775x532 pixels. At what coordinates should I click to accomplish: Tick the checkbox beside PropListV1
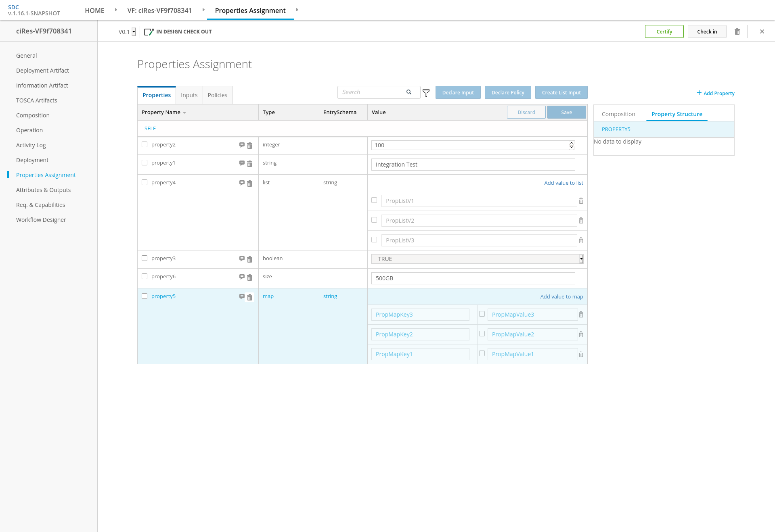[x=374, y=200]
